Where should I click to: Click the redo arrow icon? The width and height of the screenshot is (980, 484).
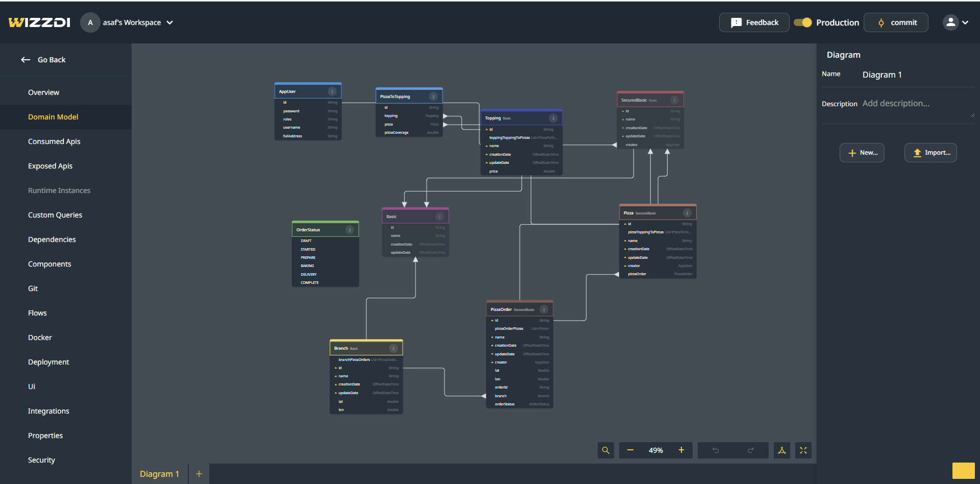point(750,450)
